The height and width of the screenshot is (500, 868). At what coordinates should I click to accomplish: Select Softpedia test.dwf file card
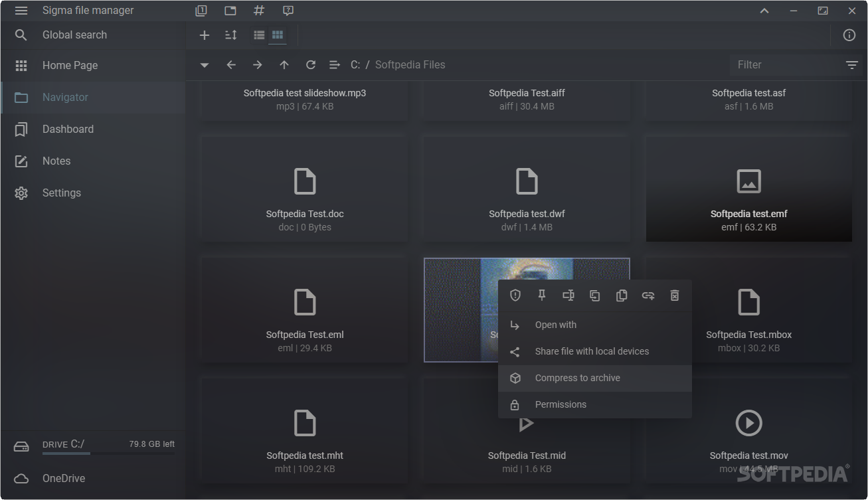[527, 189]
